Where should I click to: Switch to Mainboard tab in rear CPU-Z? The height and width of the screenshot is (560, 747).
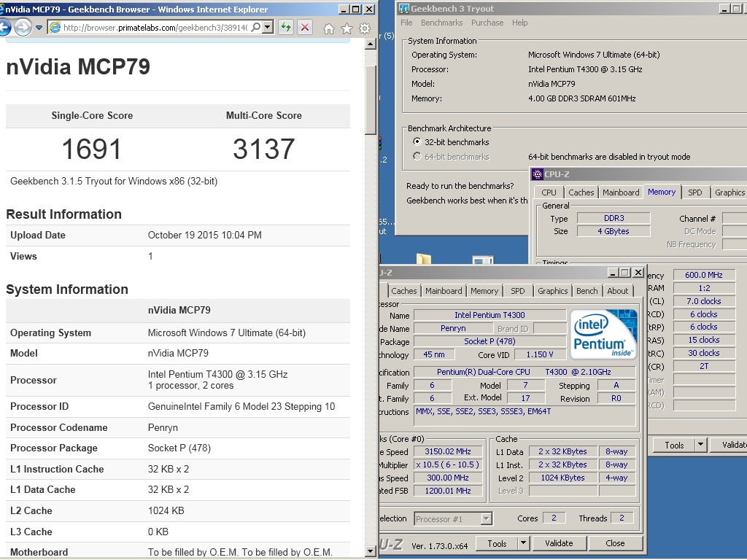621,192
